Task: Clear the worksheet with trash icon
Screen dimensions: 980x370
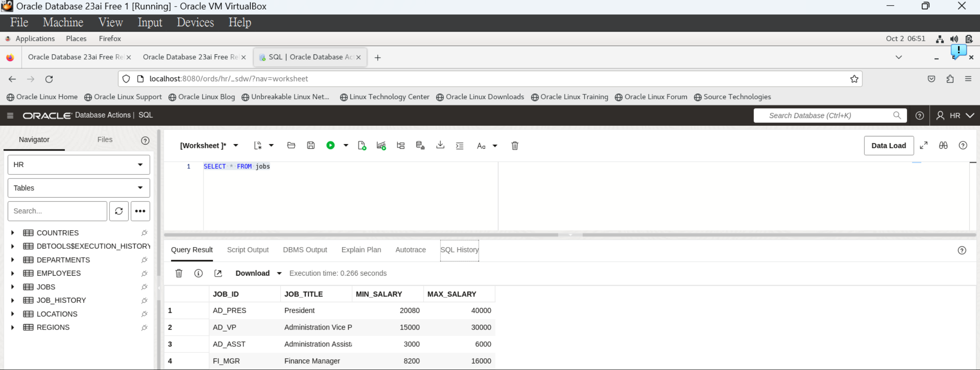Action: click(515, 145)
